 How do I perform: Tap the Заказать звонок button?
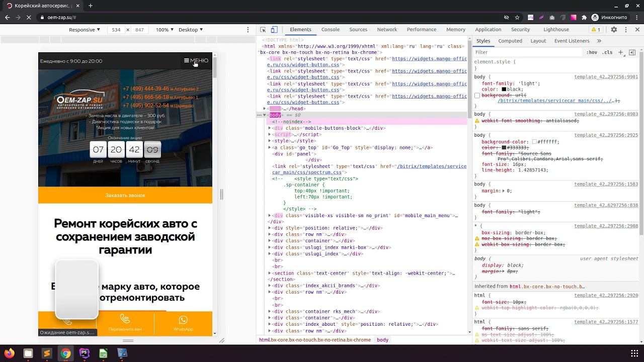click(x=125, y=195)
